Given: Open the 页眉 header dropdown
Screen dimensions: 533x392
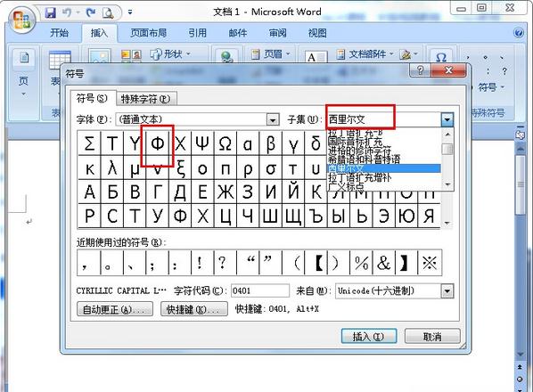Looking at the screenshot, I should coord(271,54).
